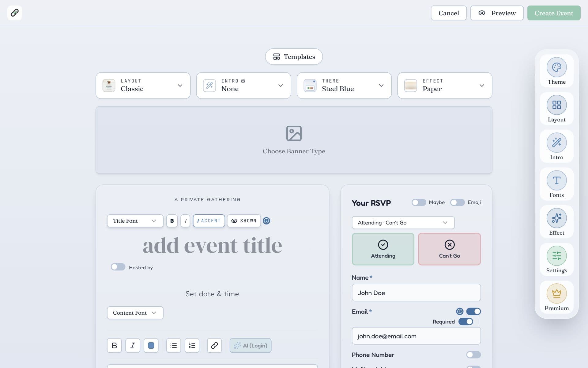
Task: Select the Attending RSVP option
Action: 383,249
